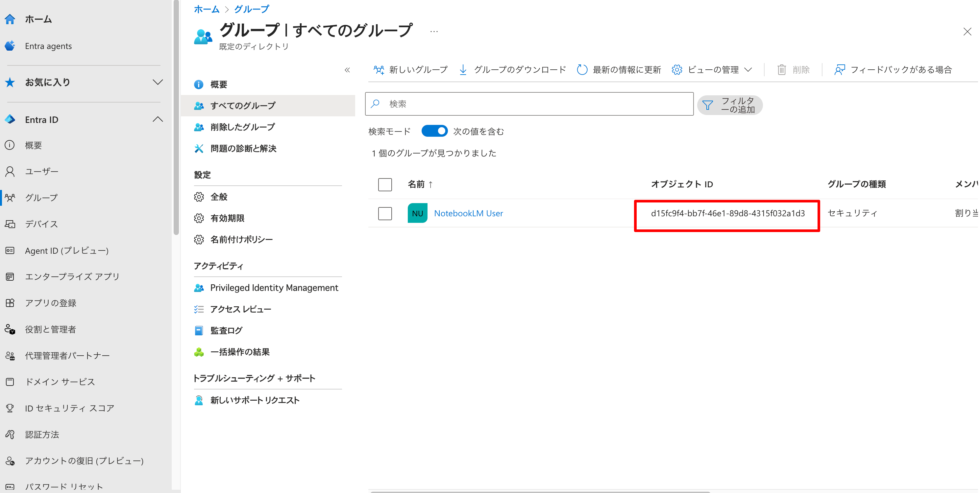Expand the お気に入り favorites section
The height and width of the screenshot is (493, 980).
(158, 82)
